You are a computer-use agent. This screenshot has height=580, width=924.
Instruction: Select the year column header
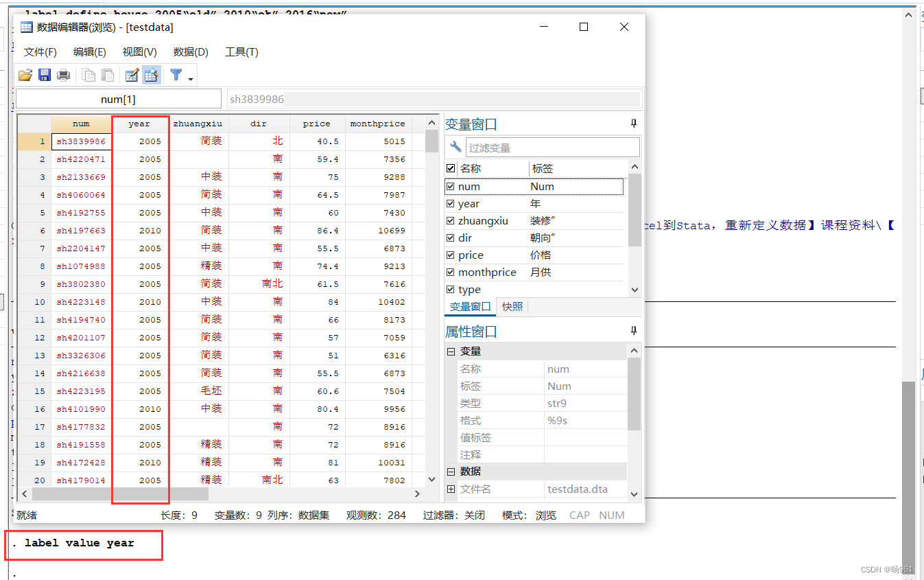click(x=139, y=124)
